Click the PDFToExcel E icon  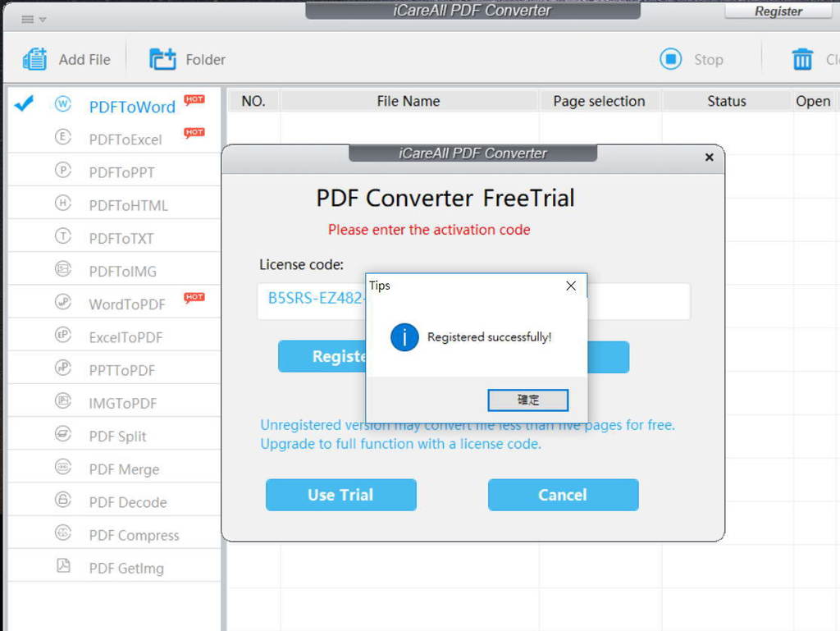coord(62,137)
